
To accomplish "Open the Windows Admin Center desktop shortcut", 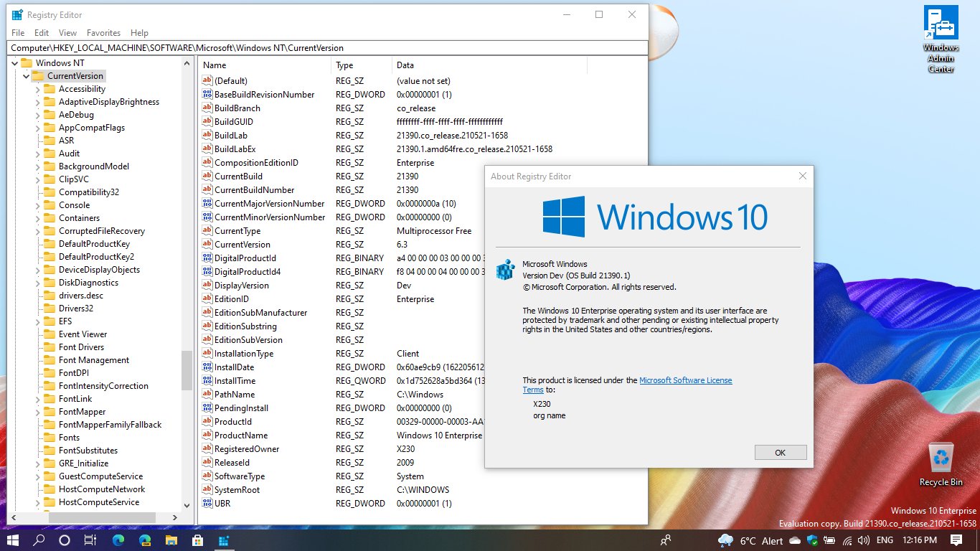I will click(941, 39).
